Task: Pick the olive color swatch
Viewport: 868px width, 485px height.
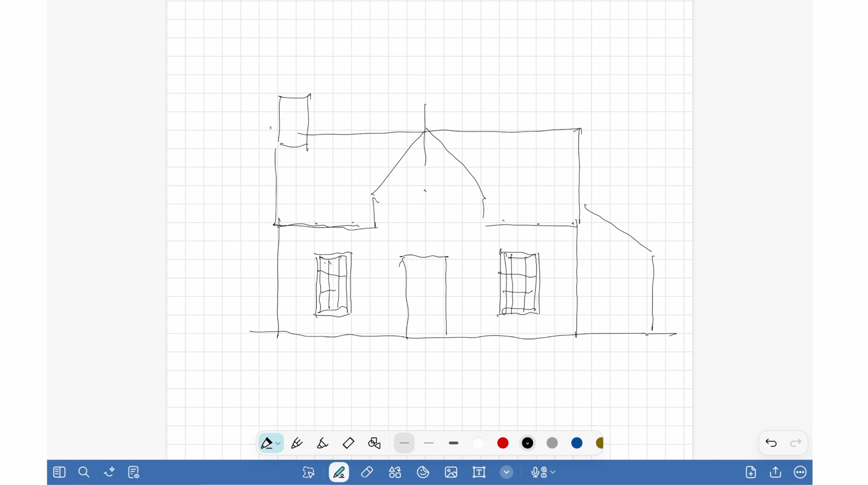Action: tap(599, 443)
